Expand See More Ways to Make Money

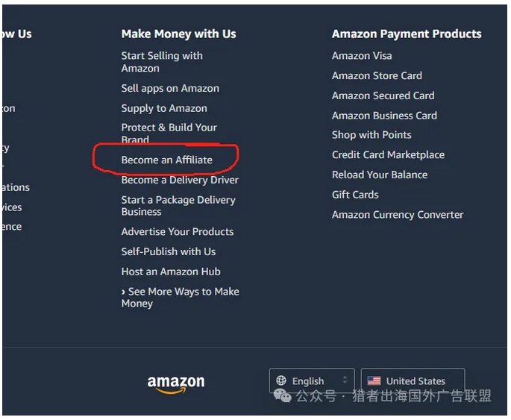click(x=180, y=297)
